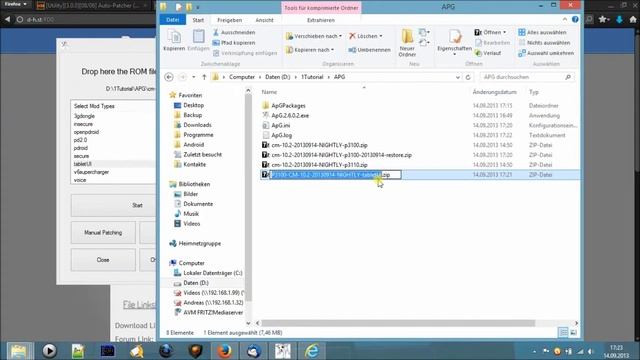The height and width of the screenshot is (360, 640).
Task: Click the media player taskbar icon
Action: click(x=49, y=351)
